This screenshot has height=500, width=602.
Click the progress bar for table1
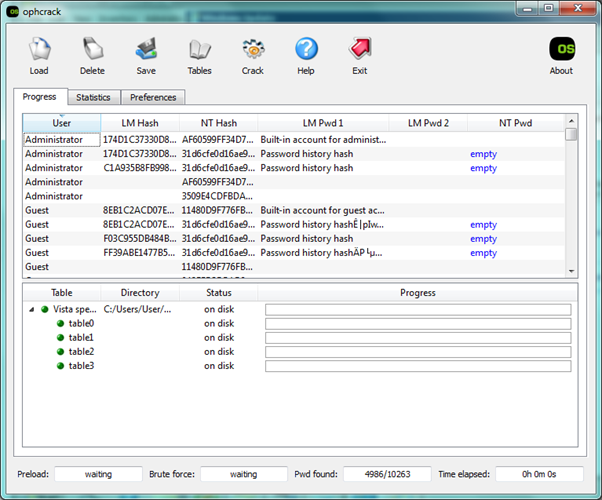[417, 338]
